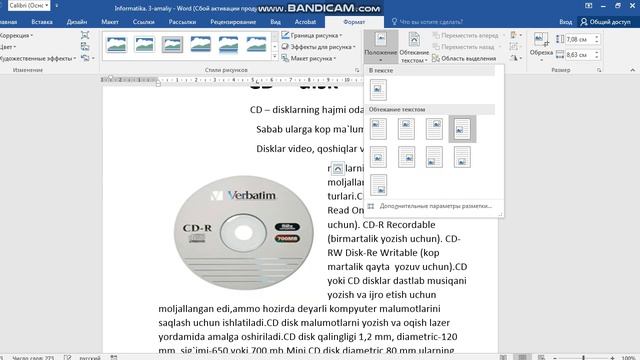Click the Формат tab
Screen dimensions: 640x360
click(354, 22)
